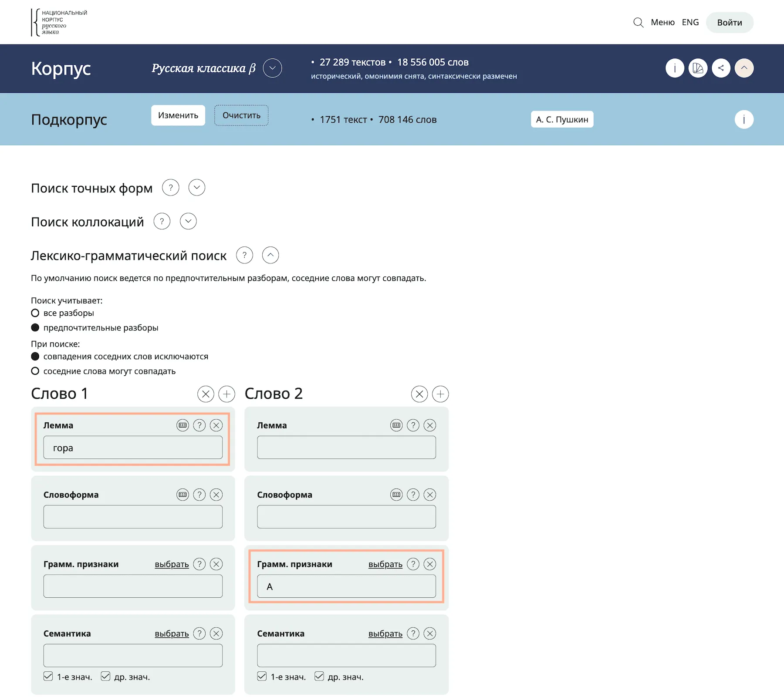Screen dimensions: 784x697
Task: Focus the Слово 1 Лемма field containing гора
Action: click(133, 448)
